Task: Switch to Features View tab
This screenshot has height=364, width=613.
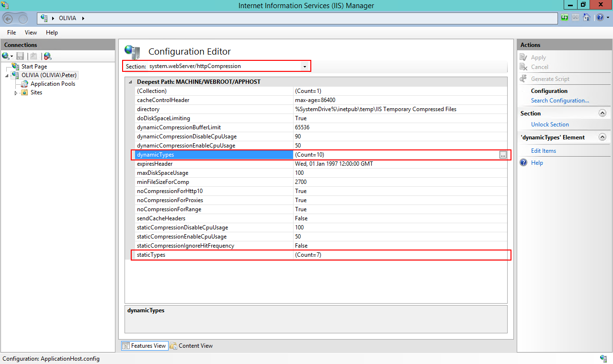Action: coord(144,345)
